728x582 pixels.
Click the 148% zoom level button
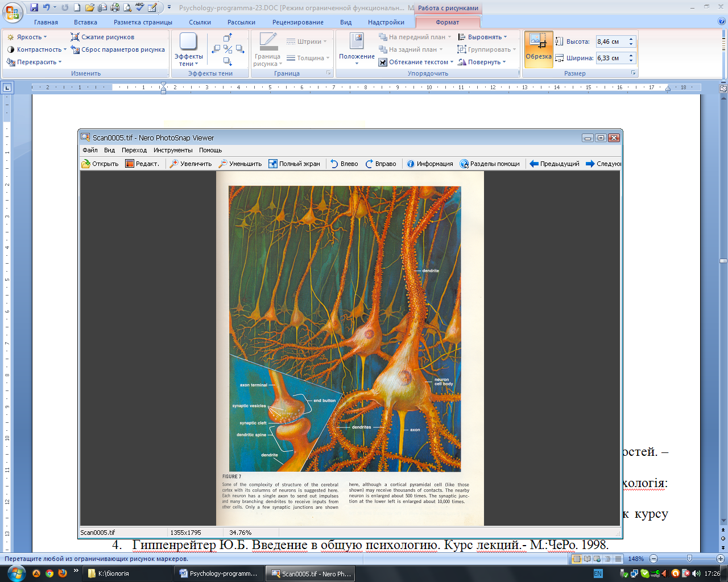[x=636, y=559]
